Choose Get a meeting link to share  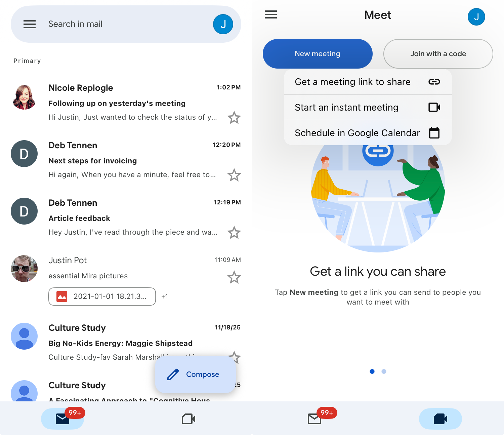click(x=352, y=82)
